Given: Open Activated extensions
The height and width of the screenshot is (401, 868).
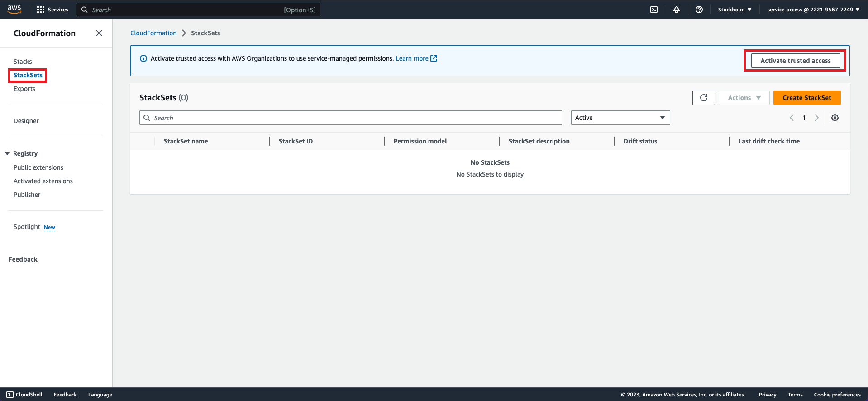Looking at the screenshot, I should 43,181.
